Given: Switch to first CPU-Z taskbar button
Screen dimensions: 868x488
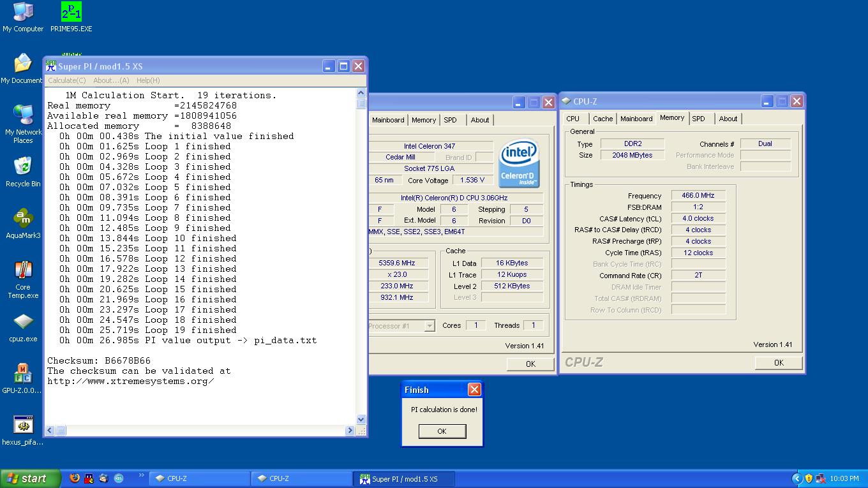Looking at the screenshot, I should point(200,478).
